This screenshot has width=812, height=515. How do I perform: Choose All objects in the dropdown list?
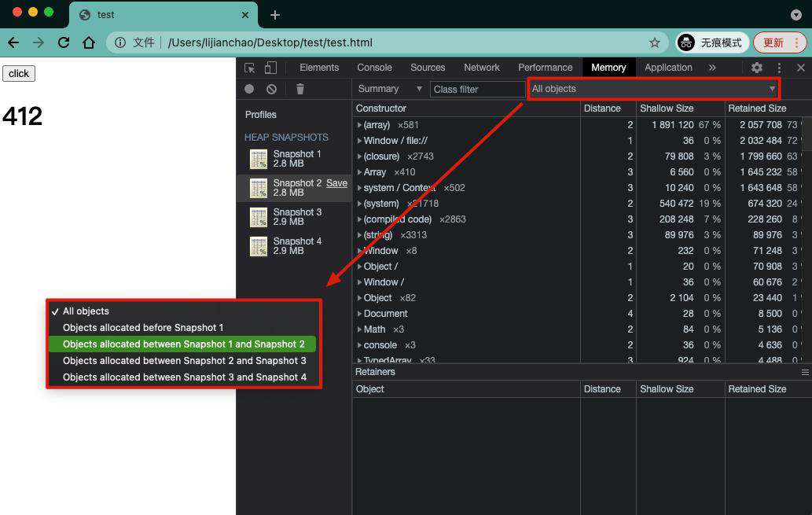[183, 311]
